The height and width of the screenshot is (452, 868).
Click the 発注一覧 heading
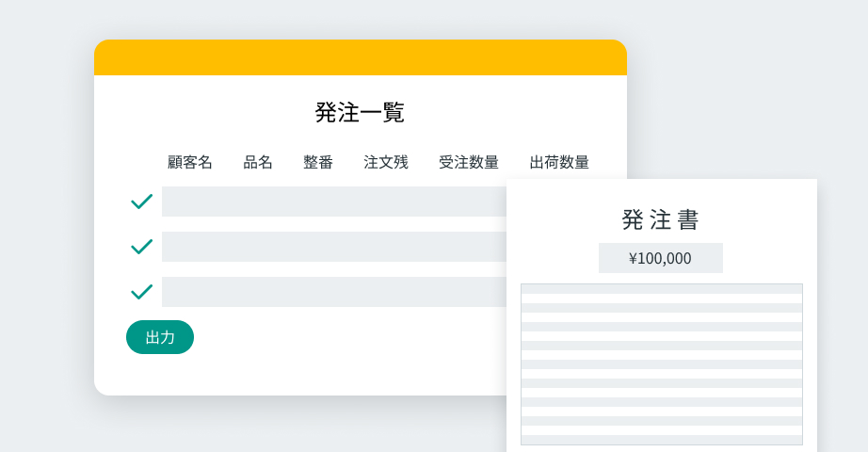coord(360,112)
